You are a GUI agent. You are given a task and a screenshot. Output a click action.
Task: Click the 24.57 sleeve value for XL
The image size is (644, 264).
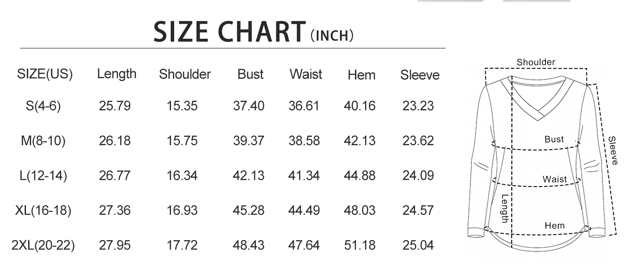click(x=418, y=210)
